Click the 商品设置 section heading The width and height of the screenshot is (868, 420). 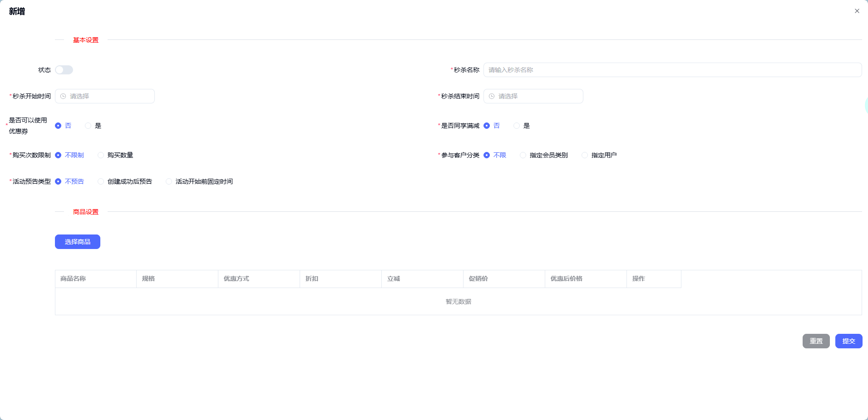(85, 211)
